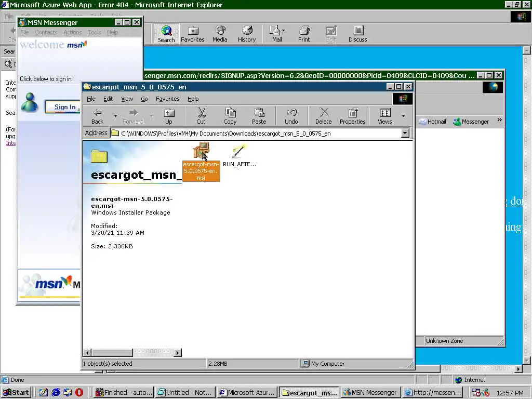Click 'Unknown Zone' status text in popup
The width and height of the screenshot is (532, 399).
(444, 341)
